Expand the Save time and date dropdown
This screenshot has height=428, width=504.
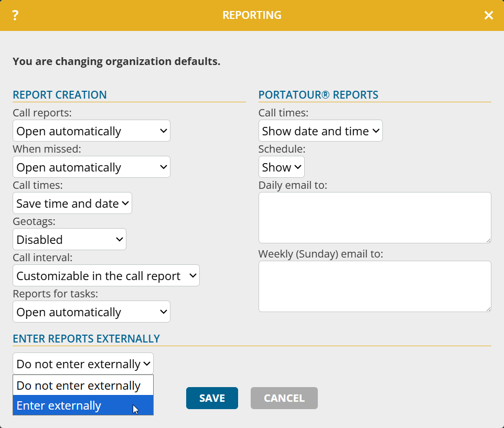coord(72,204)
